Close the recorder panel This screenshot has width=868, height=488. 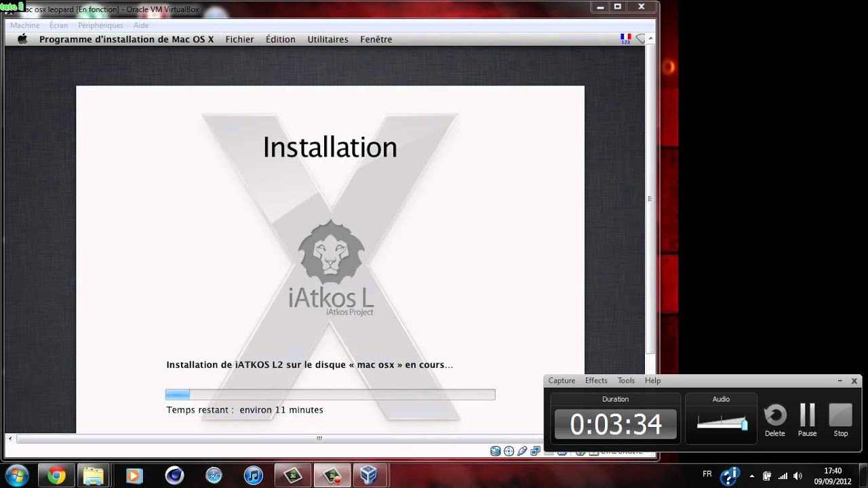(854, 381)
